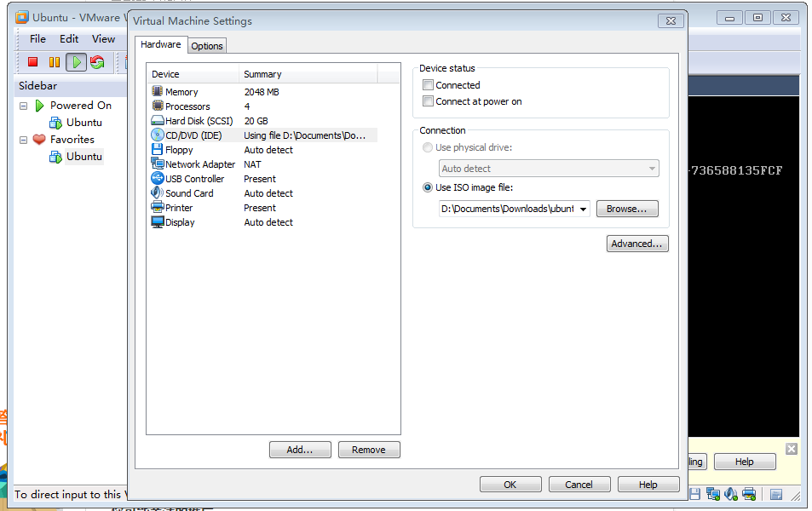
Task: Click the Network Adapter NAT summary
Action: pyautogui.click(x=253, y=164)
